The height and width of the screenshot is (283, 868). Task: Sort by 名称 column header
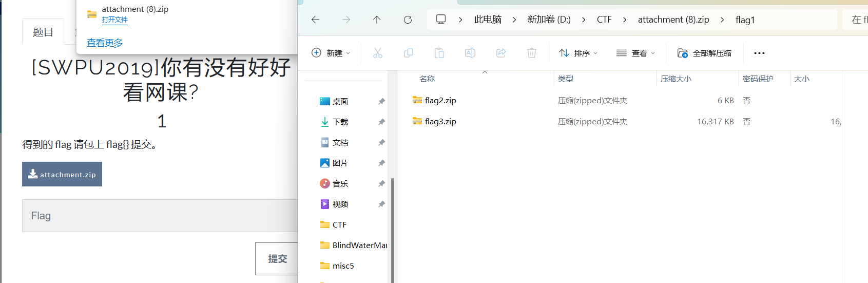(427, 79)
